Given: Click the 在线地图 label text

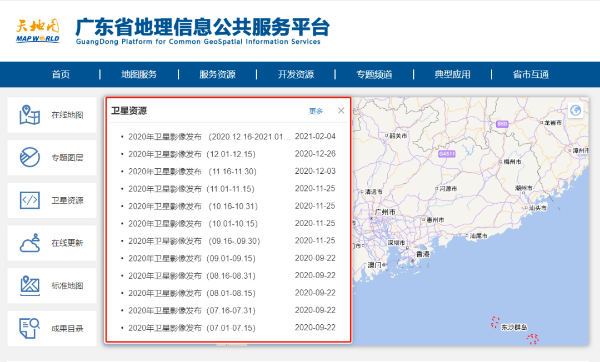Looking at the screenshot, I should point(67,115).
